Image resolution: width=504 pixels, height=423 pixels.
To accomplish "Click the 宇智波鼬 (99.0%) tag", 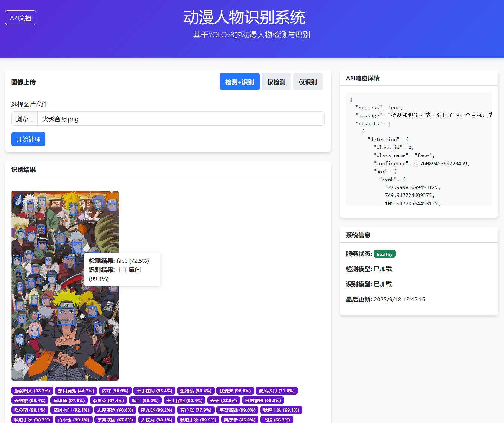I will click(237, 410).
